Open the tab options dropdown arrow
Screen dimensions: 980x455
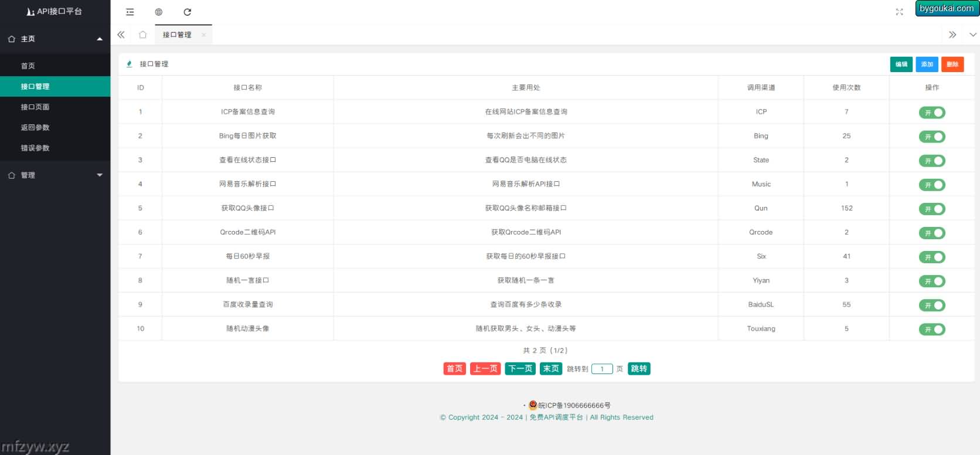[x=972, y=35]
